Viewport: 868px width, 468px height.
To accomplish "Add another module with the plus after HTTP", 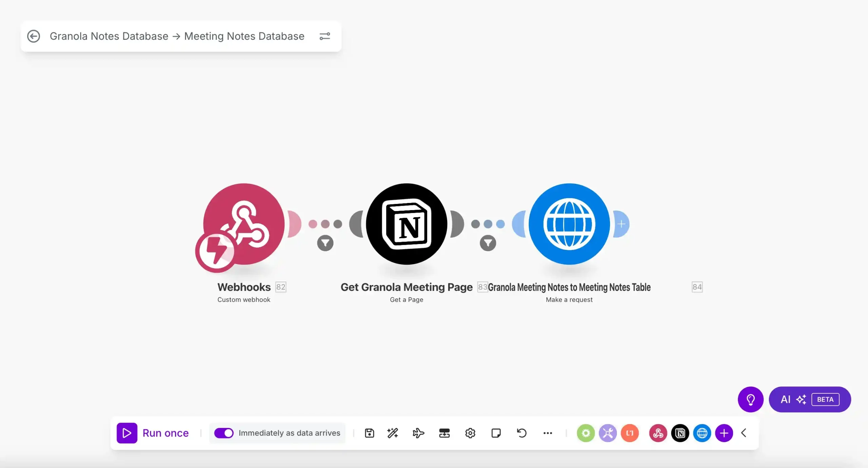I will click(x=622, y=224).
